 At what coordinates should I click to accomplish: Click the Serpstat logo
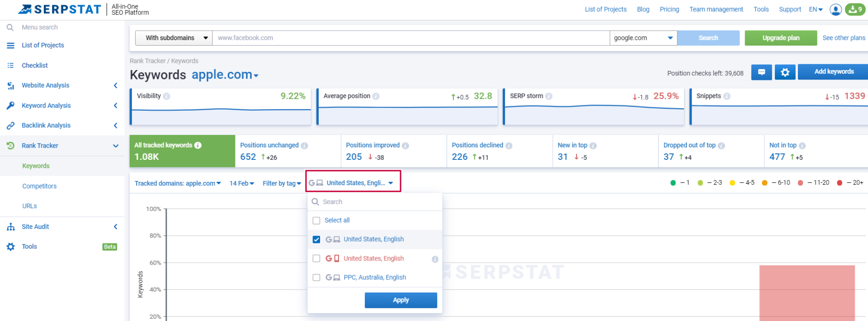(60, 9)
